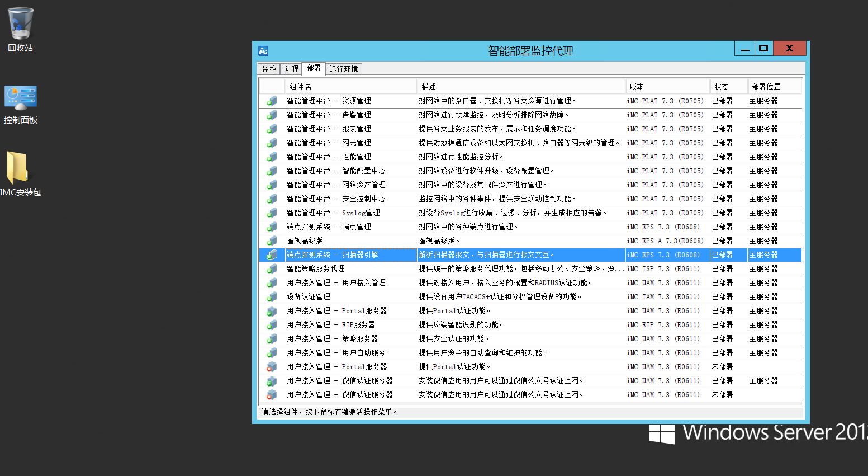
Task: Open the 运行环境 tab
Action: click(x=344, y=69)
